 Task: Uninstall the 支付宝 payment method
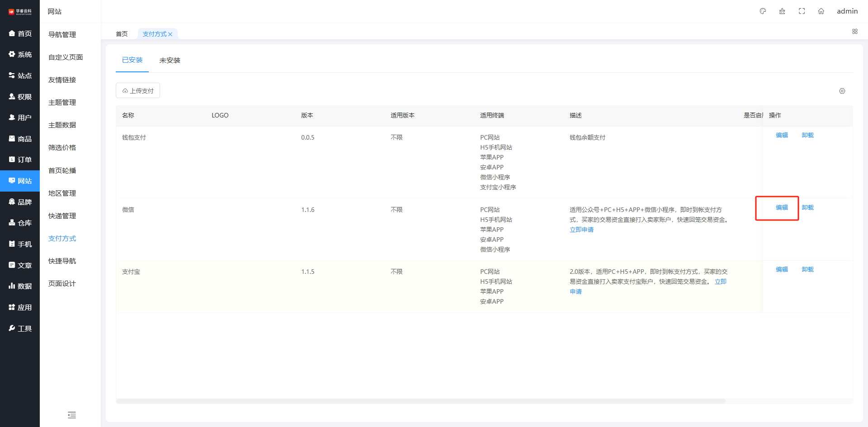coord(807,269)
